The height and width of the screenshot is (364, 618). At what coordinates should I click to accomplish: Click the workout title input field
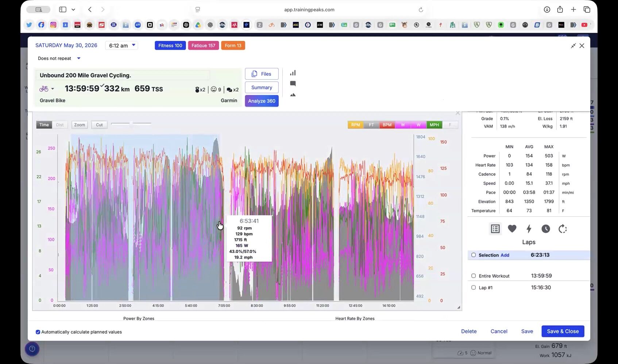click(x=123, y=75)
